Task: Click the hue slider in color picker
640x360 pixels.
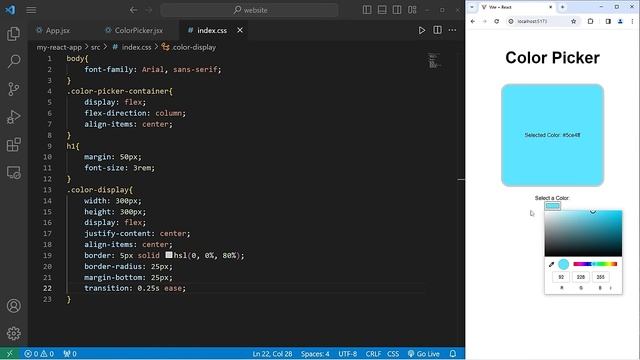Action: tap(595, 264)
